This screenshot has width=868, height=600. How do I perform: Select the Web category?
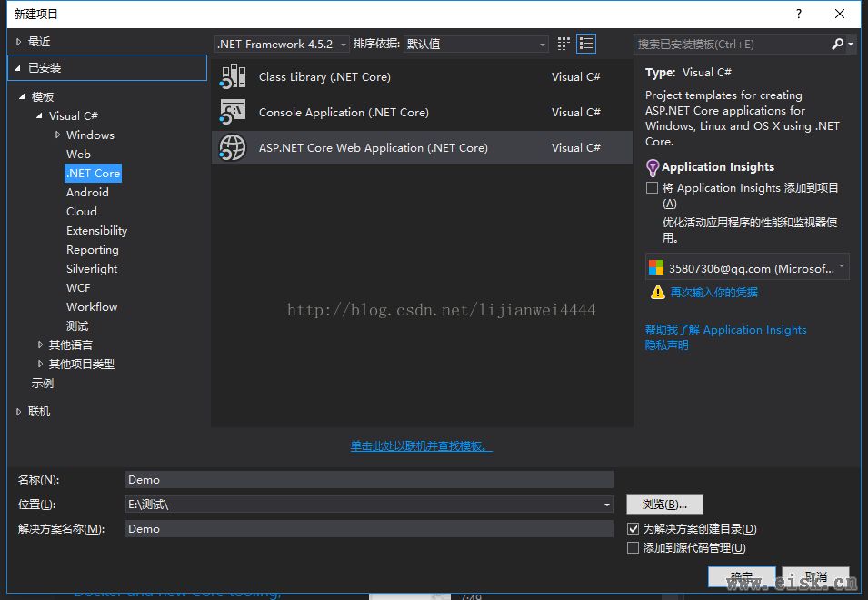[78, 154]
